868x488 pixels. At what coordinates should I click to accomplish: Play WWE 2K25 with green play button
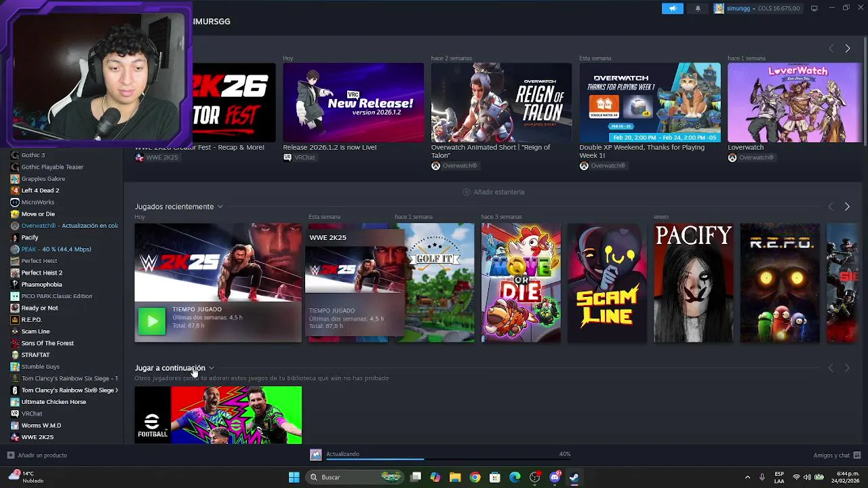152,321
